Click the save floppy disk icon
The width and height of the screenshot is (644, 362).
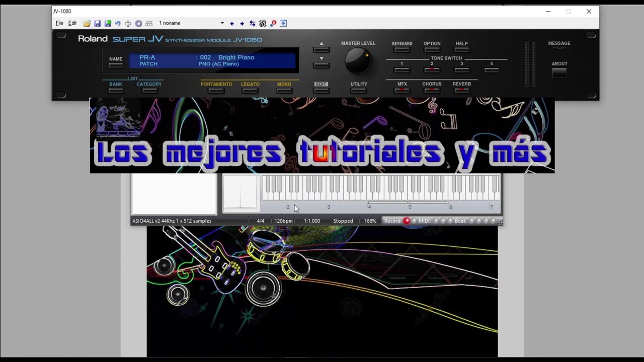pos(98,24)
